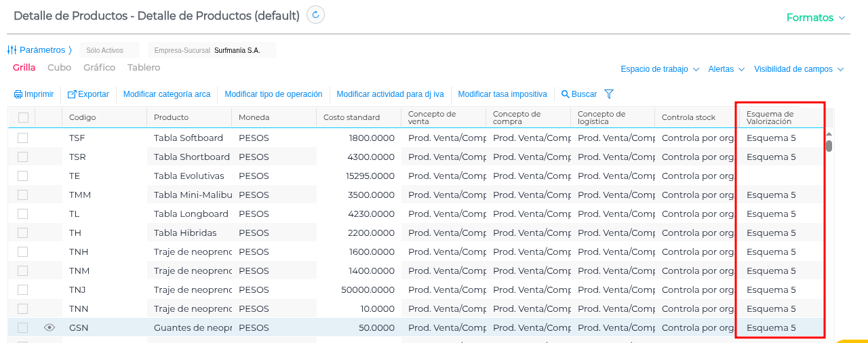Viewport: 868px width, 343px height.
Task: Click Modificar tasa impositiva button
Action: (x=502, y=94)
